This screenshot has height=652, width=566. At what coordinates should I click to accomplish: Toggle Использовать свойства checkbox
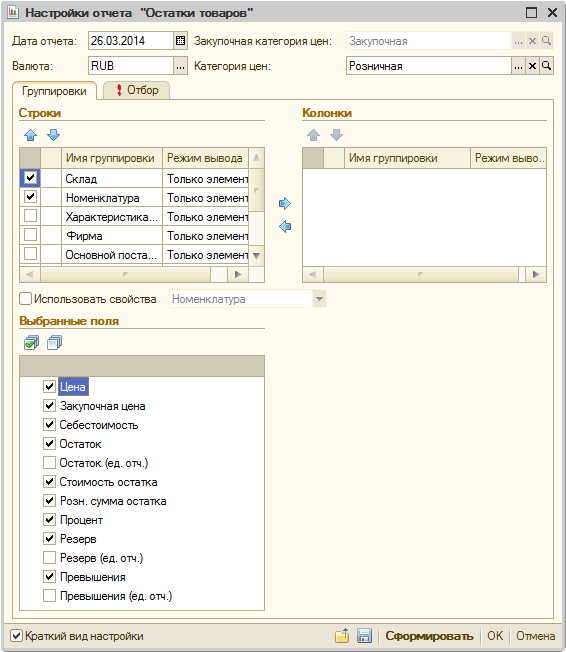[25, 299]
